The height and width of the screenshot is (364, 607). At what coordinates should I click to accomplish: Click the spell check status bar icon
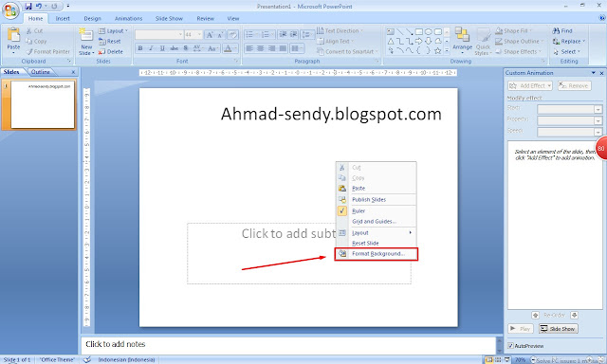tap(87, 360)
